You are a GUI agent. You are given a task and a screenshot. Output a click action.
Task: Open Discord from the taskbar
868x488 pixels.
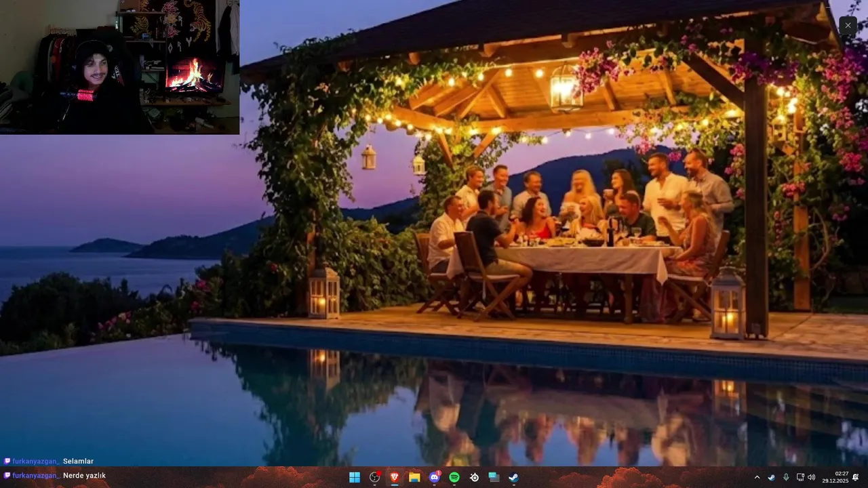point(435,477)
